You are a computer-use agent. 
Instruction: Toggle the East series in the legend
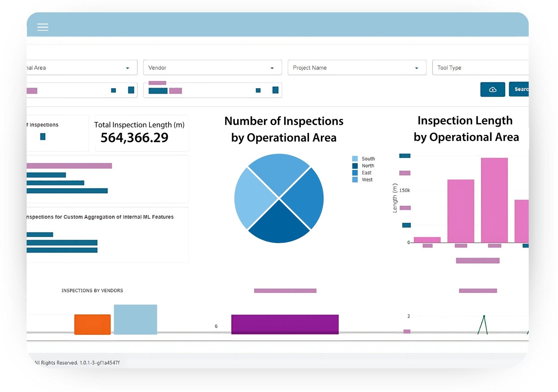tap(366, 173)
